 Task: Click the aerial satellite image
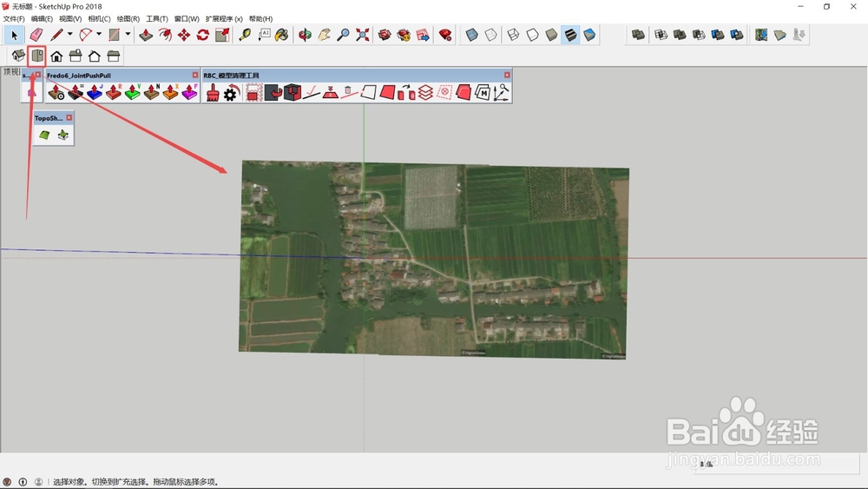point(433,259)
